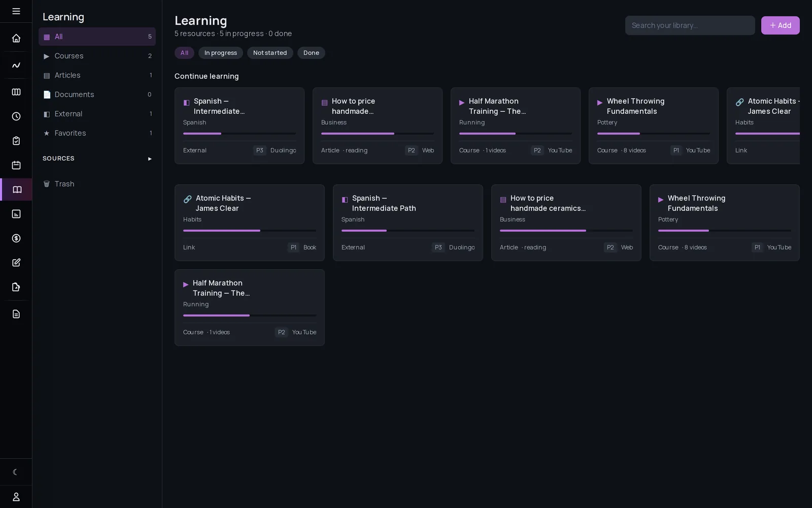812x508 pixels.
Task: Open the clipboard checkmark tasks icon
Action: point(16,141)
